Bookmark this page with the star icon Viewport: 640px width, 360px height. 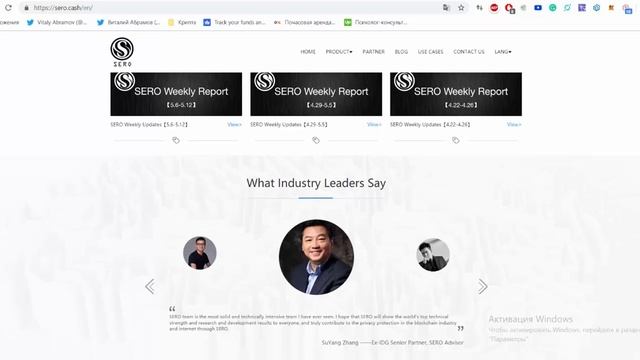click(x=461, y=8)
